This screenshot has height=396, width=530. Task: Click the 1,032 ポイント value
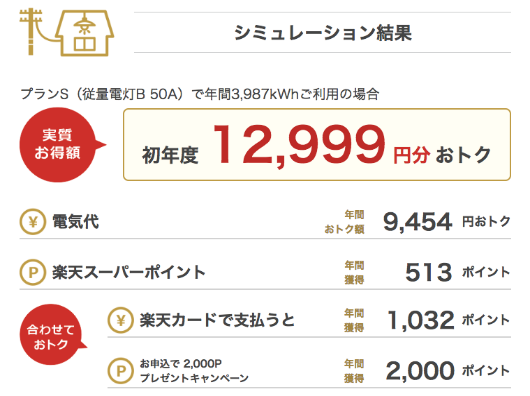(449, 320)
